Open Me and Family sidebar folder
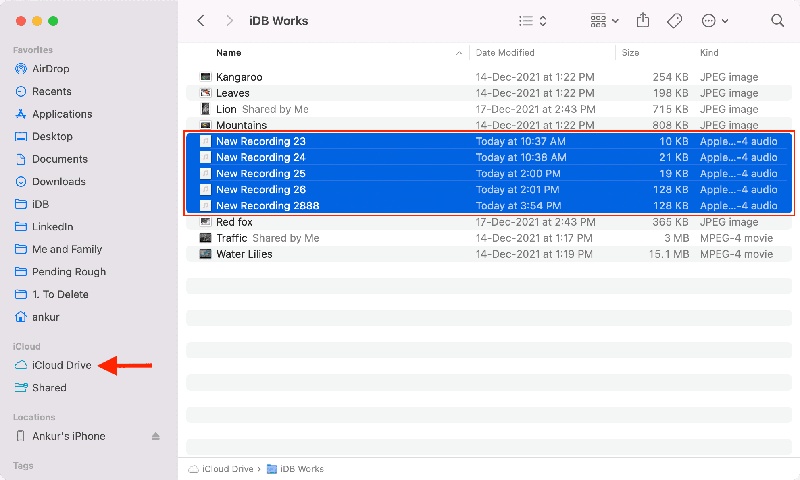800x480 pixels. [67, 249]
